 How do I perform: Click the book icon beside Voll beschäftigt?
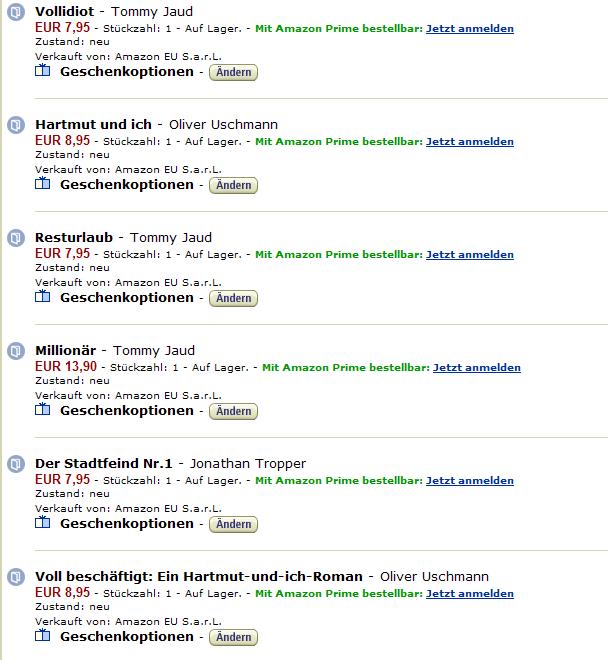[x=16, y=577]
